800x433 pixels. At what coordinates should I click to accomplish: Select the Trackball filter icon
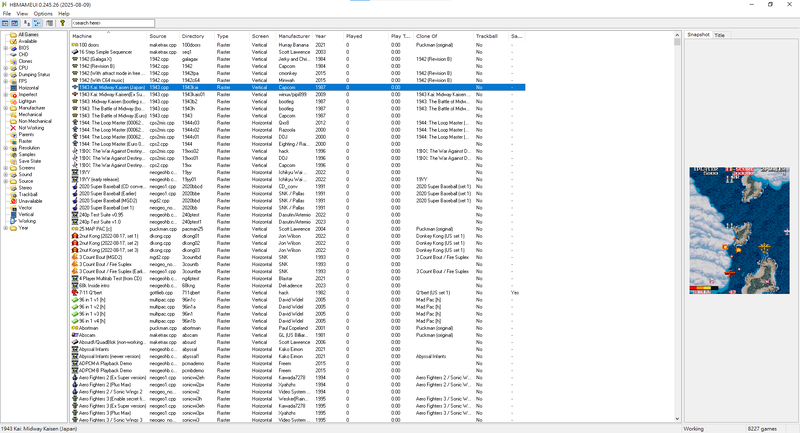pyautogui.click(x=13, y=194)
